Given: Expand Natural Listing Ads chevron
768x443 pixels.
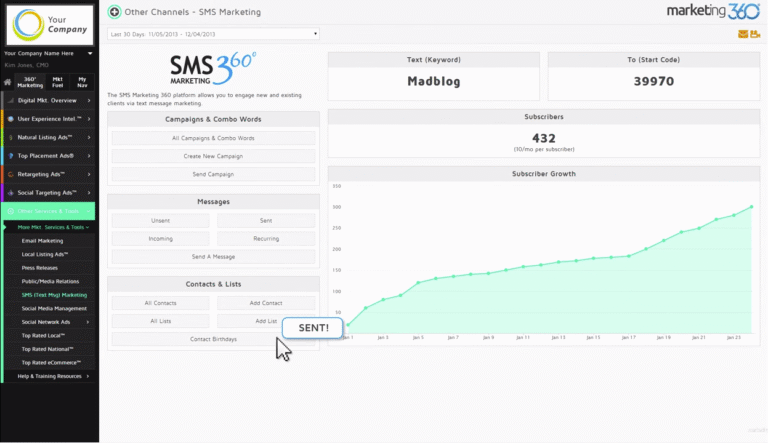Looking at the screenshot, I should point(89,138).
